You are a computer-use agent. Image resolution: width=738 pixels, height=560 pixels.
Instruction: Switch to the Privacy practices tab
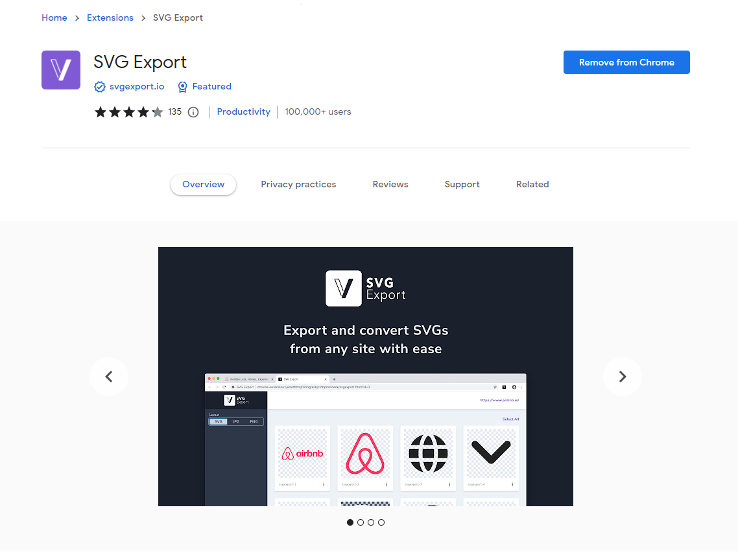tap(298, 185)
